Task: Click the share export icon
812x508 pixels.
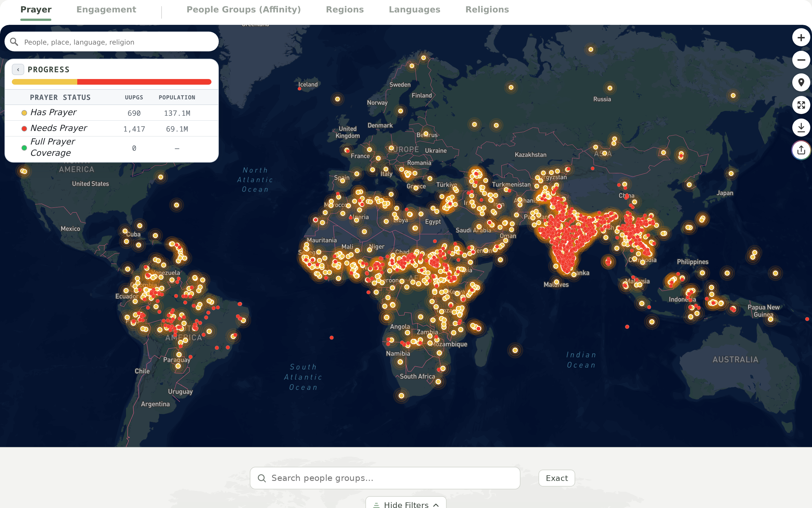Action: click(x=801, y=150)
